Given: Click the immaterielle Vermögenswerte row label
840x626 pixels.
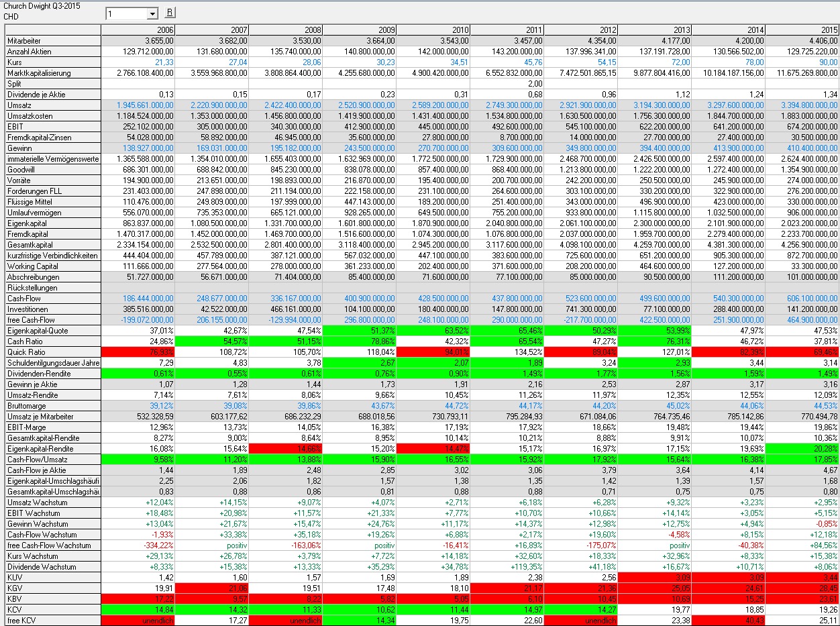Looking at the screenshot, I should [x=53, y=159].
